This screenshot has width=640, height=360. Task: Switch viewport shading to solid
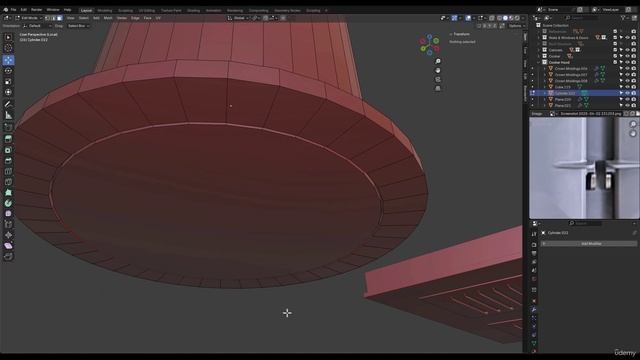coord(505,18)
